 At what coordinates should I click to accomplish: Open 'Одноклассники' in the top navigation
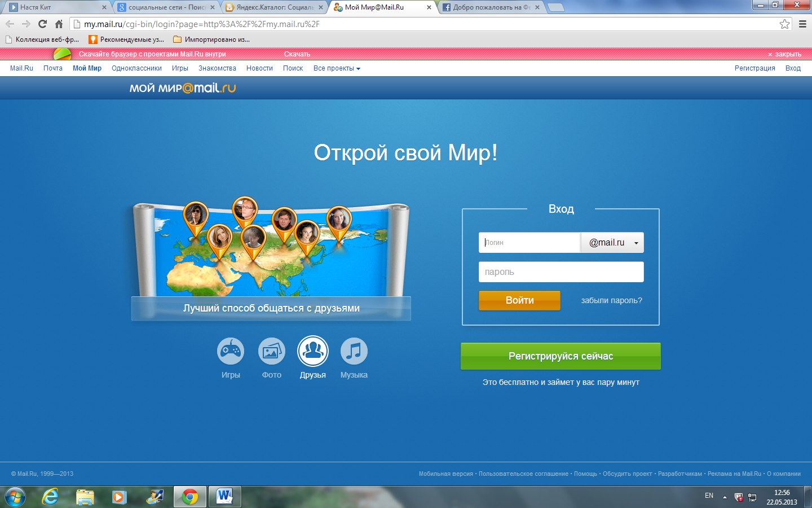tap(136, 68)
